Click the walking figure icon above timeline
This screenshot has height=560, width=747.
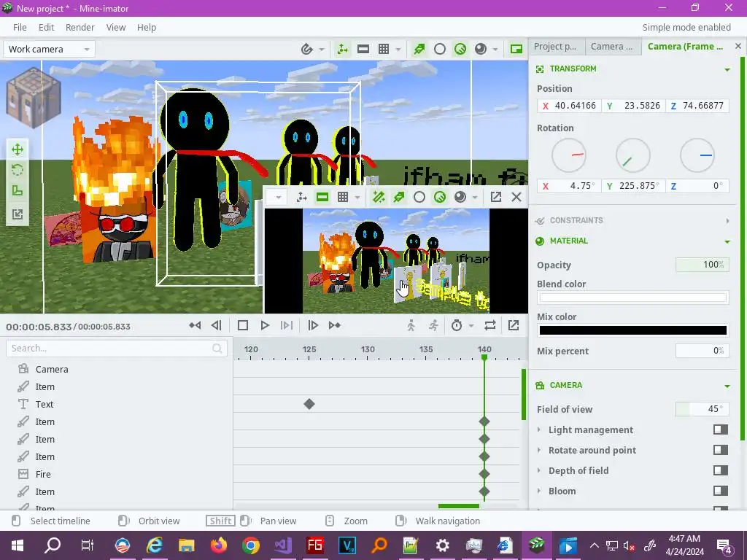(x=411, y=325)
